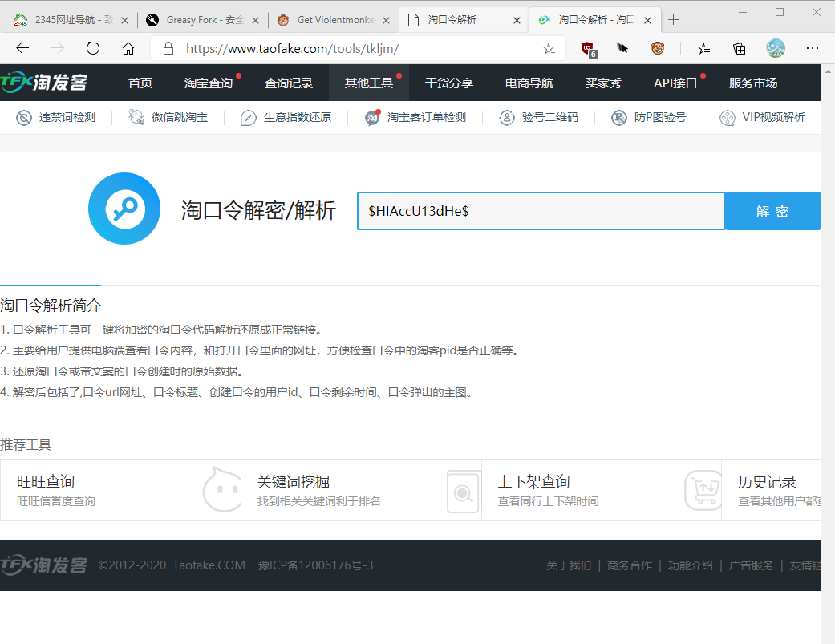
Task: Open the Collections icon
Action: [739, 49]
